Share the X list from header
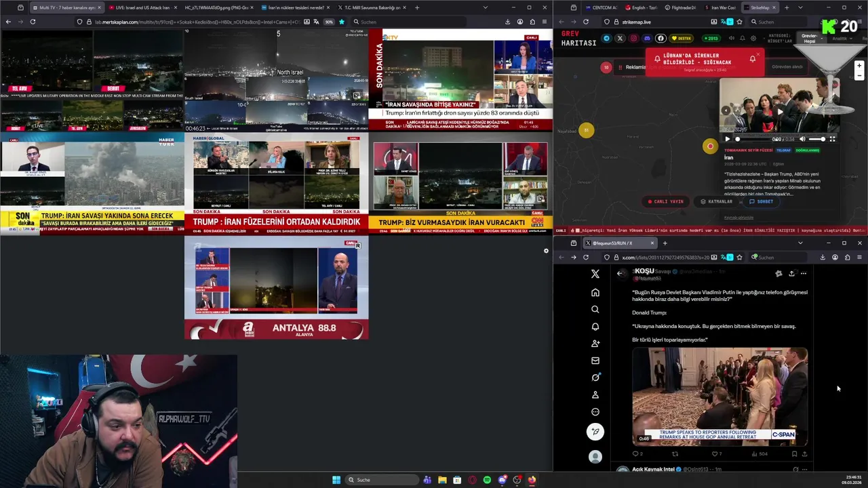 click(791, 273)
